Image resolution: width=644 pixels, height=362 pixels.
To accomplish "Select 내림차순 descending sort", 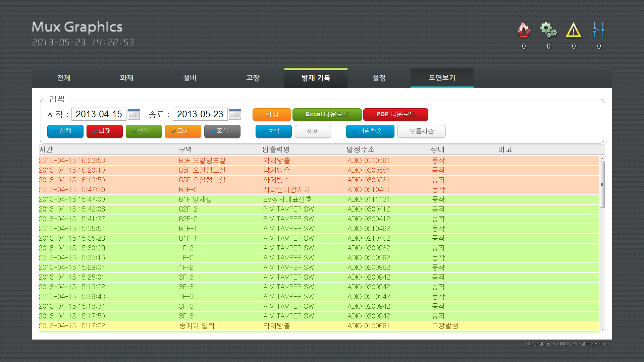I will tap(370, 131).
